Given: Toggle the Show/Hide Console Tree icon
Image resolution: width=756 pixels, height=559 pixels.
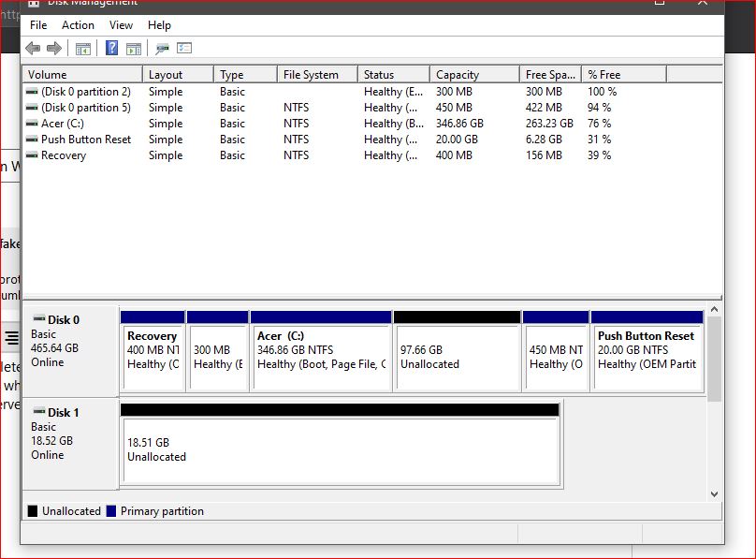Looking at the screenshot, I should point(82,48).
